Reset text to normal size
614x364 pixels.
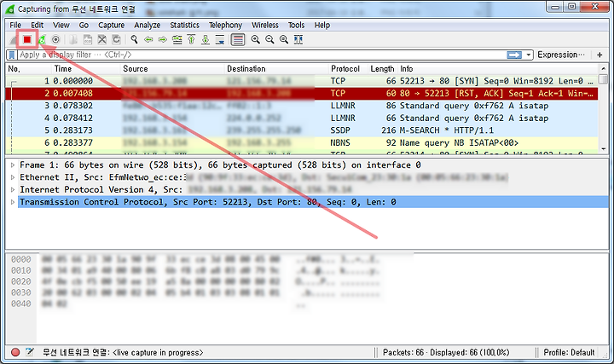(284, 39)
